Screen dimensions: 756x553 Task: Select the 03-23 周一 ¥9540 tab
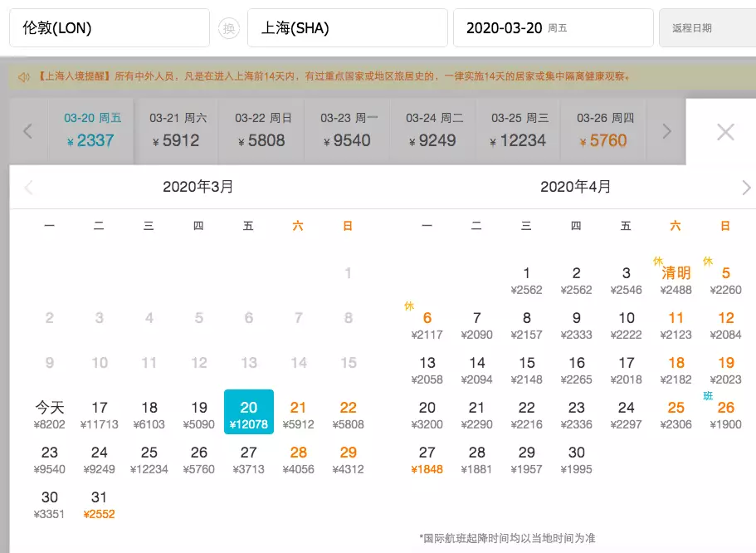coord(347,130)
